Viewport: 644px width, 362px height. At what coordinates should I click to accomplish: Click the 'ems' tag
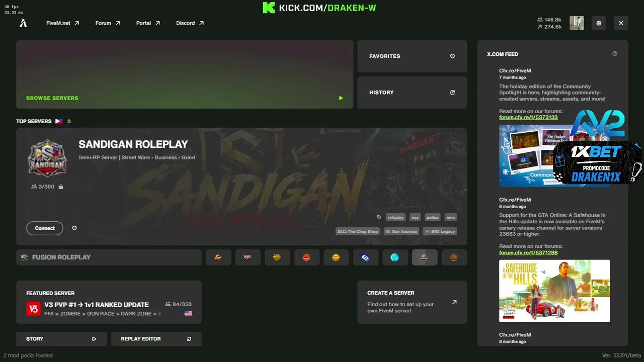coord(450,218)
